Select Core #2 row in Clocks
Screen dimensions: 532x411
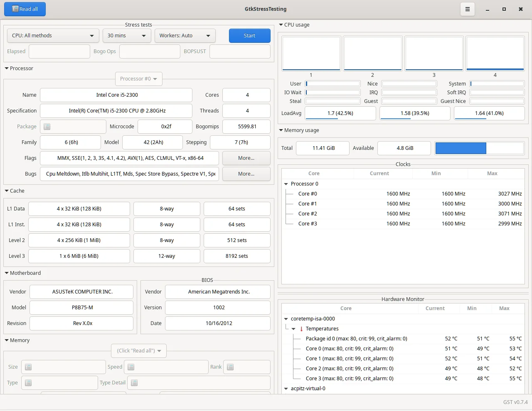click(403, 214)
